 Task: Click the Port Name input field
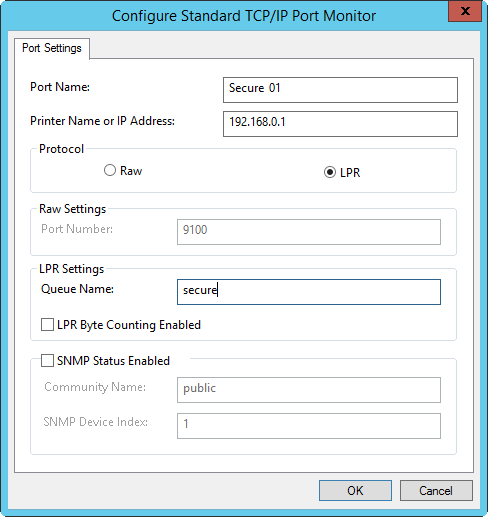pos(340,90)
